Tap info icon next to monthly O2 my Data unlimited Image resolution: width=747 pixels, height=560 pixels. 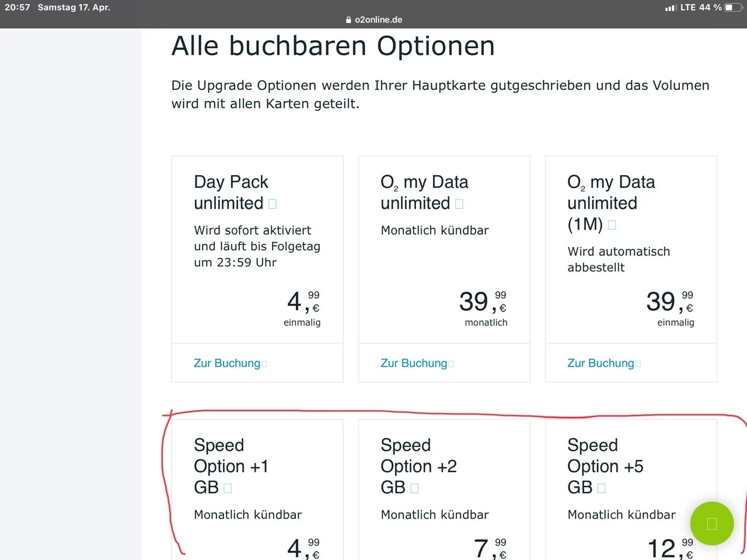coord(459,204)
